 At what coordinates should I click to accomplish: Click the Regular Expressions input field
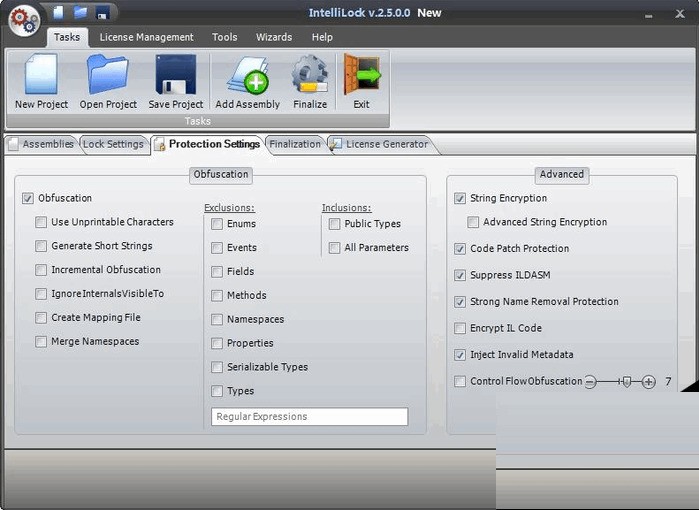[309, 417]
